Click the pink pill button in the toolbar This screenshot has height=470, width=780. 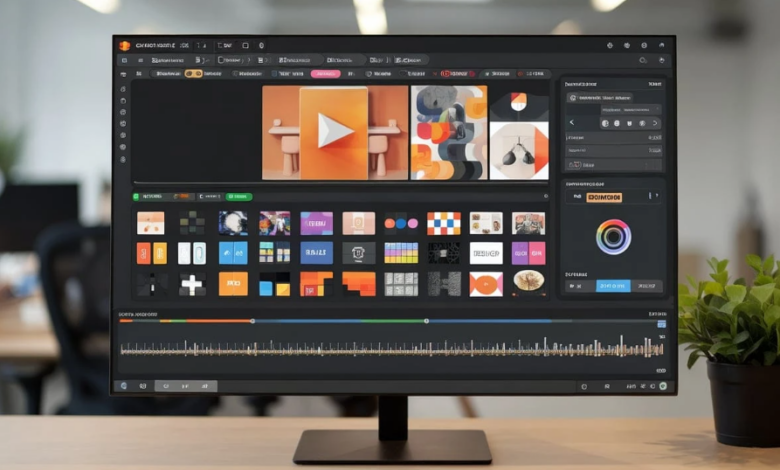(325, 74)
